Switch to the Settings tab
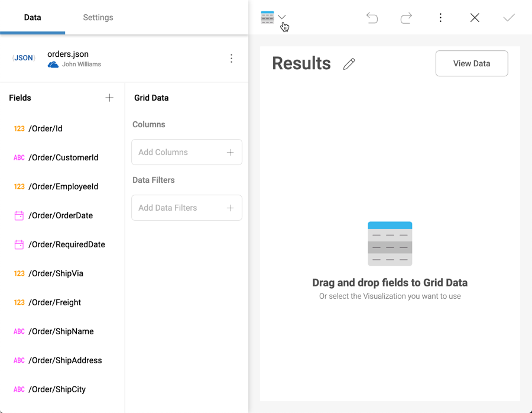 tap(98, 17)
